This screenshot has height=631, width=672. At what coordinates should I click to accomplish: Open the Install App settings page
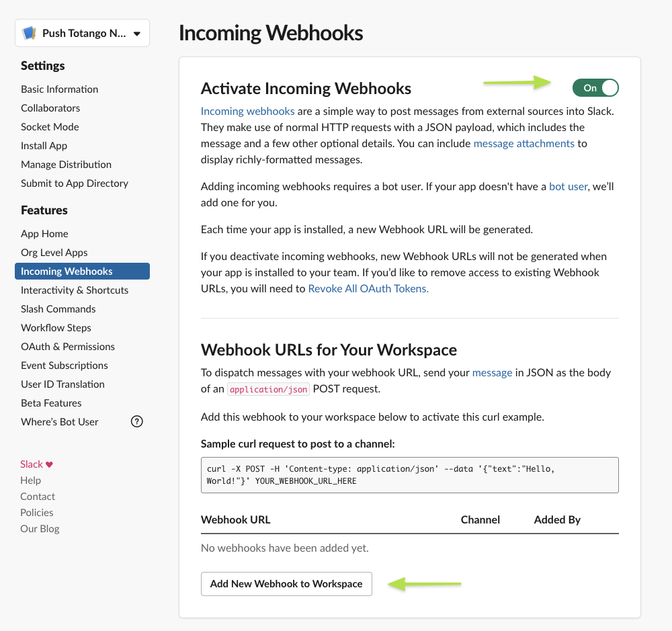[44, 146]
